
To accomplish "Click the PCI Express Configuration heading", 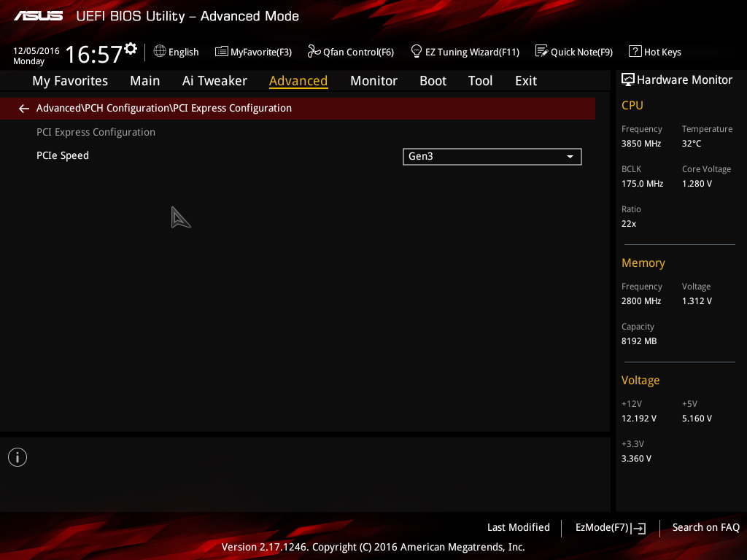I will click(96, 132).
